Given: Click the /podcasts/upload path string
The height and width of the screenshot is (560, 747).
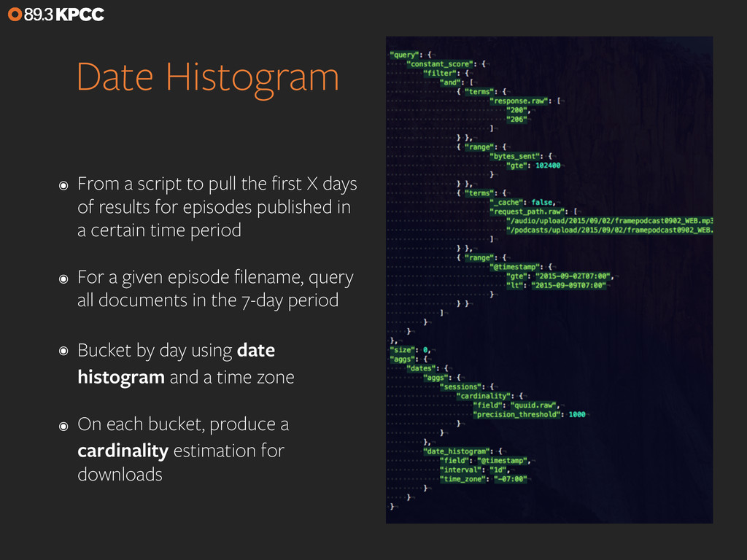Looking at the screenshot, I should pyautogui.click(x=609, y=230).
